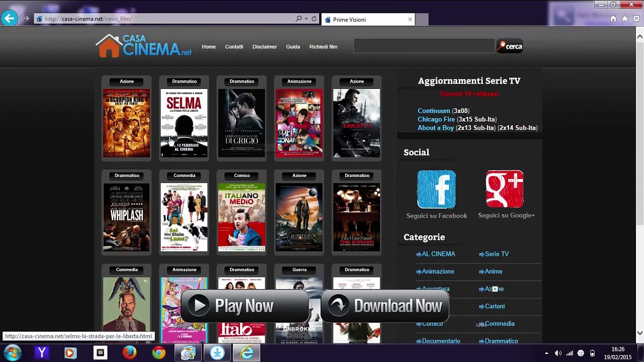
Task: Go to the Home menu item
Action: (x=209, y=47)
